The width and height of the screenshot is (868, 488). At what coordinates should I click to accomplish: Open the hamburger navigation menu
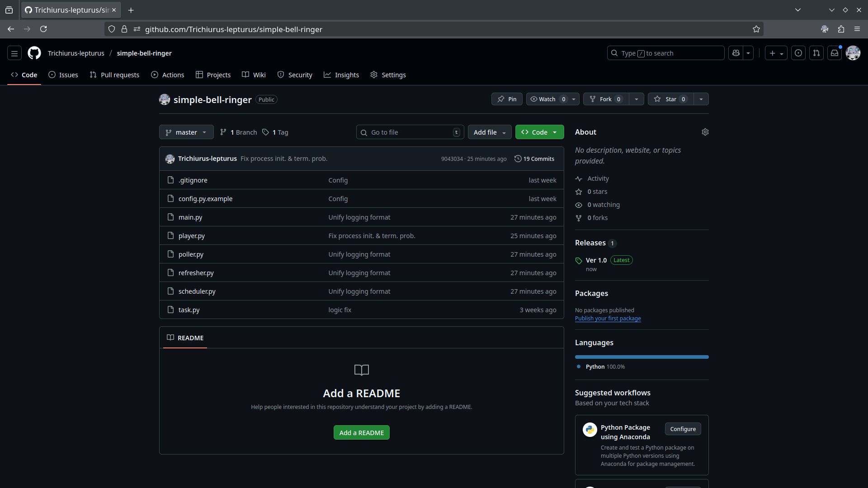14,53
